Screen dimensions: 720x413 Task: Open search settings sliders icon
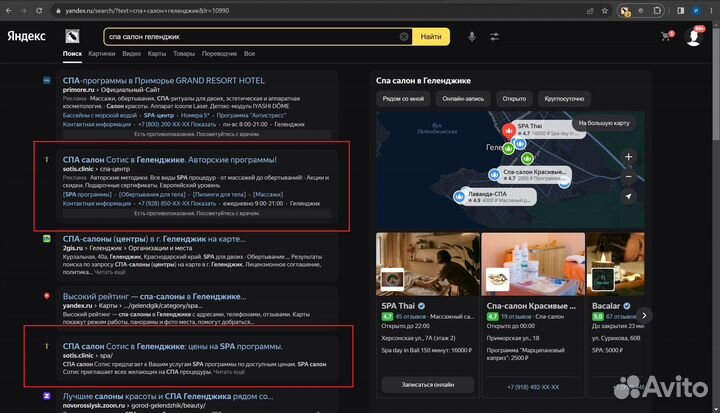495,36
